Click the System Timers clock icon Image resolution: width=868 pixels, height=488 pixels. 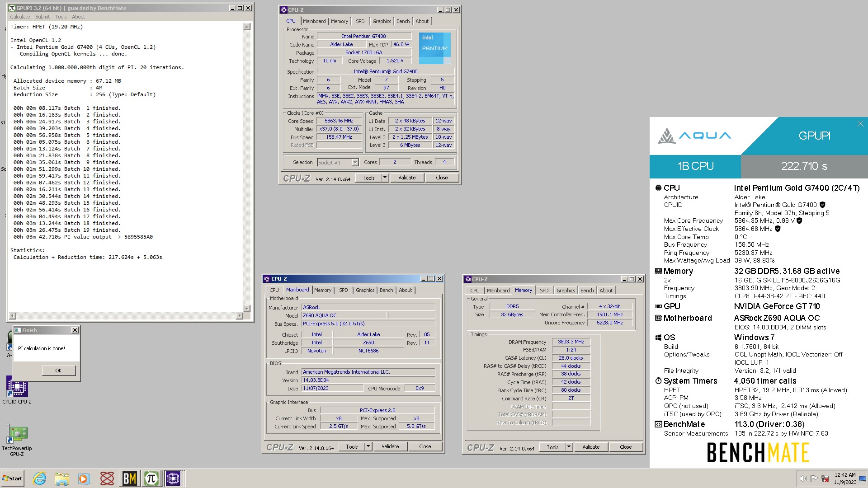(658, 381)
